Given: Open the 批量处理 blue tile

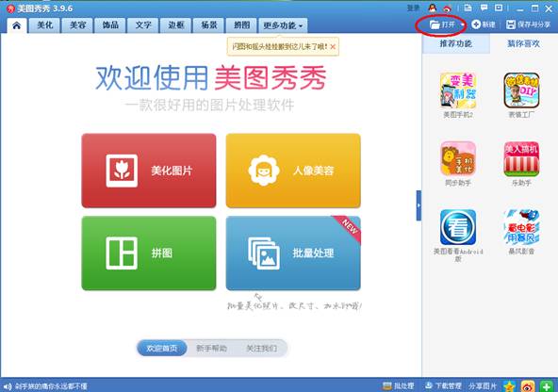Looking at the screenshot, I should point(293,253).
